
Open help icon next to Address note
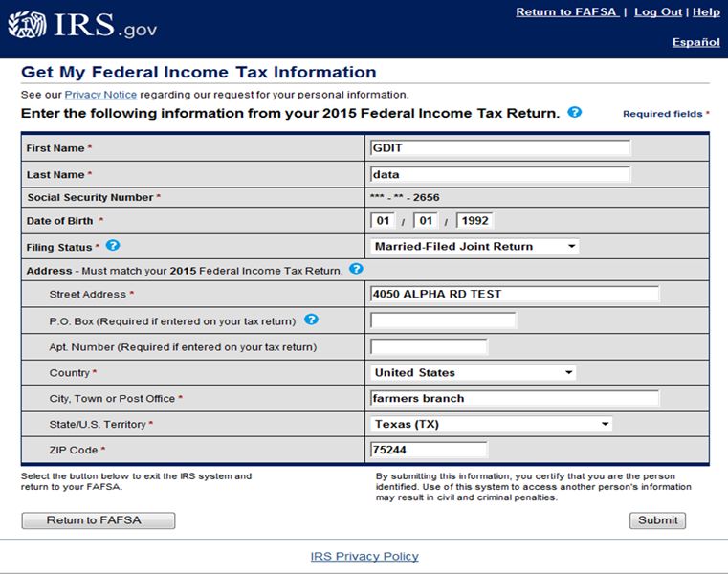(x=356, y=269)
